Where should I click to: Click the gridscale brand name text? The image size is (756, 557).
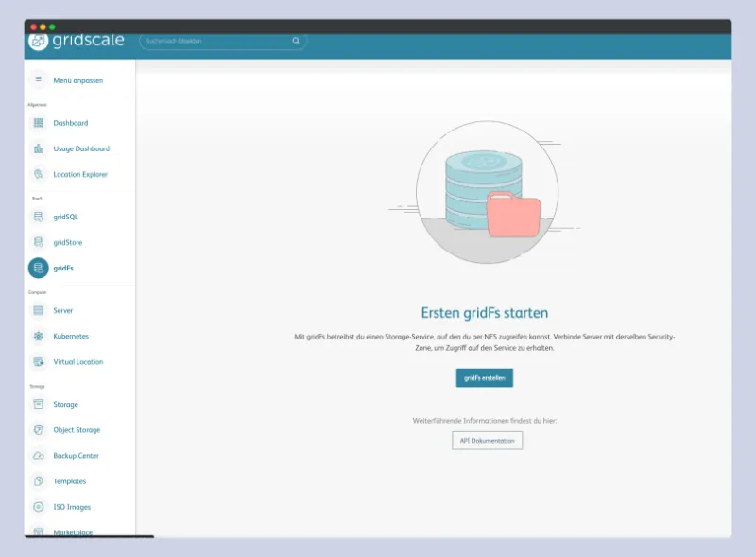pyautogui.click(x=88, y=40)
